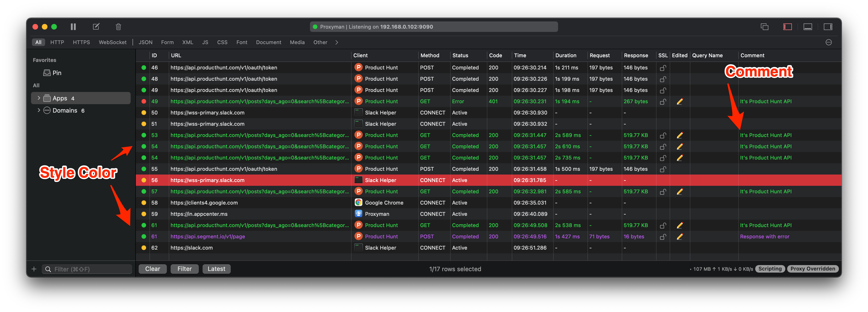This screenshot has width=868, height=312.
Task: Click the trash clear-session icon
Action: point(118,27)
